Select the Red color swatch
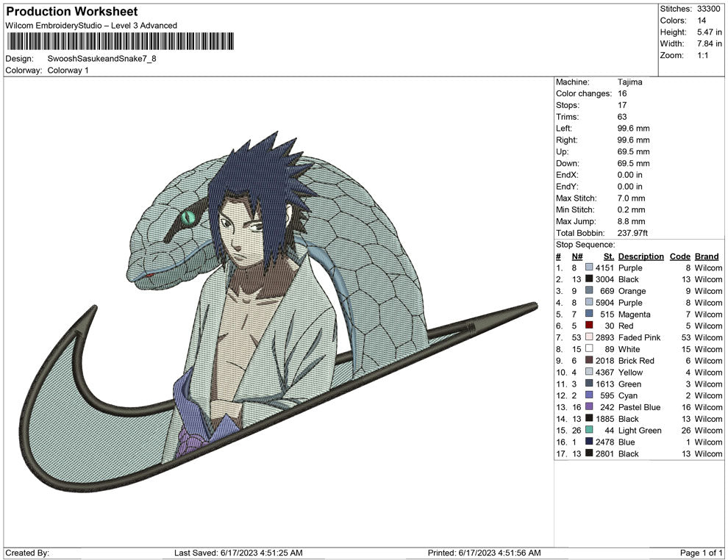728x560 pixels. point(589,326)
